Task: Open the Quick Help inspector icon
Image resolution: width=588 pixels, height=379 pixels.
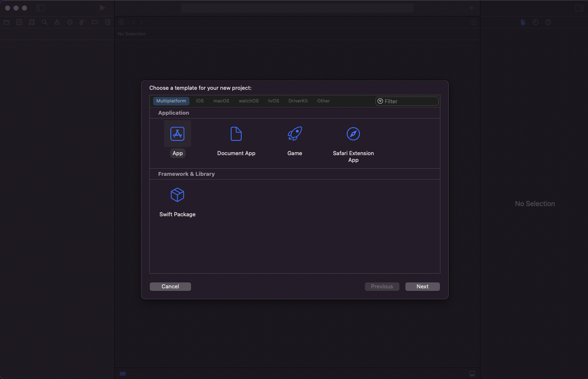Action: [x=548, y=22]
